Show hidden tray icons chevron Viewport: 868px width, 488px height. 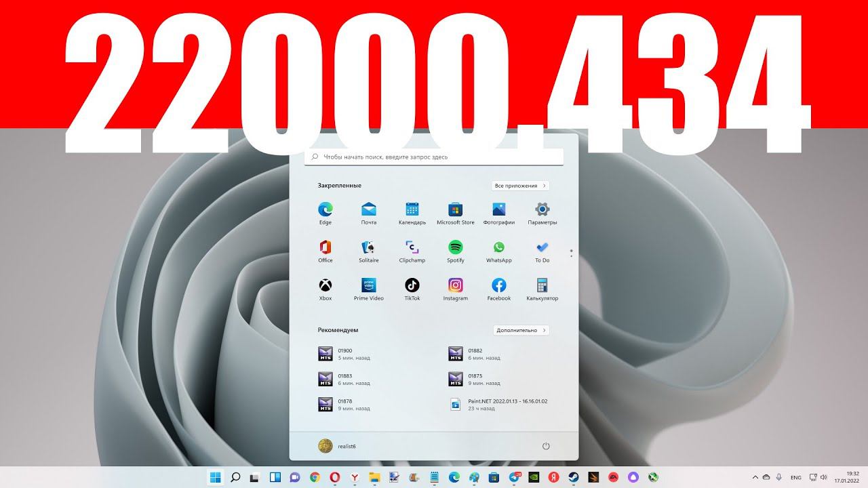755,477
